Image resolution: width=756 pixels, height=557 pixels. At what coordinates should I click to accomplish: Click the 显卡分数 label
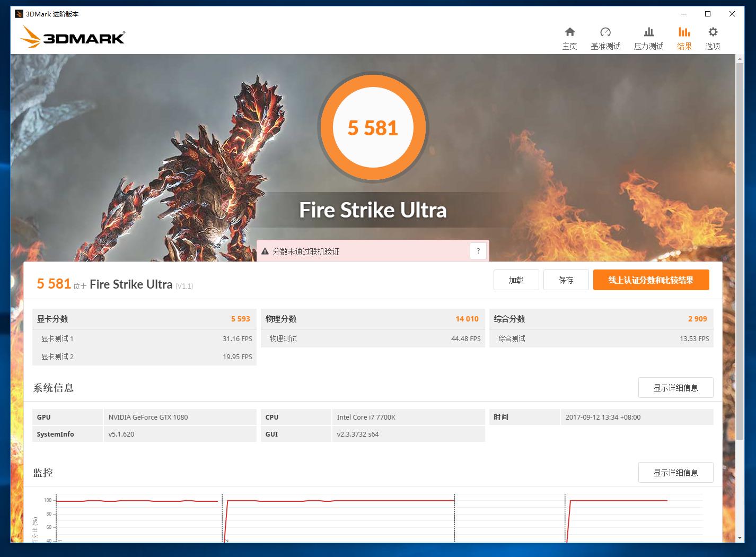click(x=52, y=319)
